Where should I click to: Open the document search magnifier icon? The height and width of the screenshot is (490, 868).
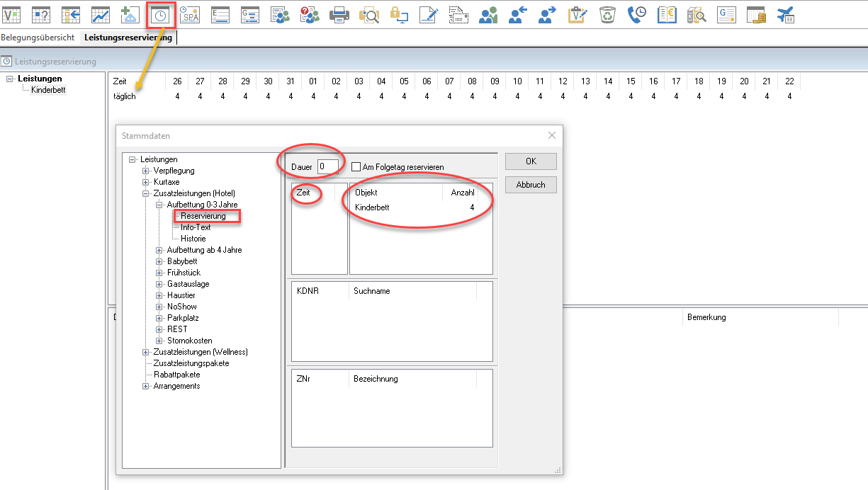pos(369,14)
